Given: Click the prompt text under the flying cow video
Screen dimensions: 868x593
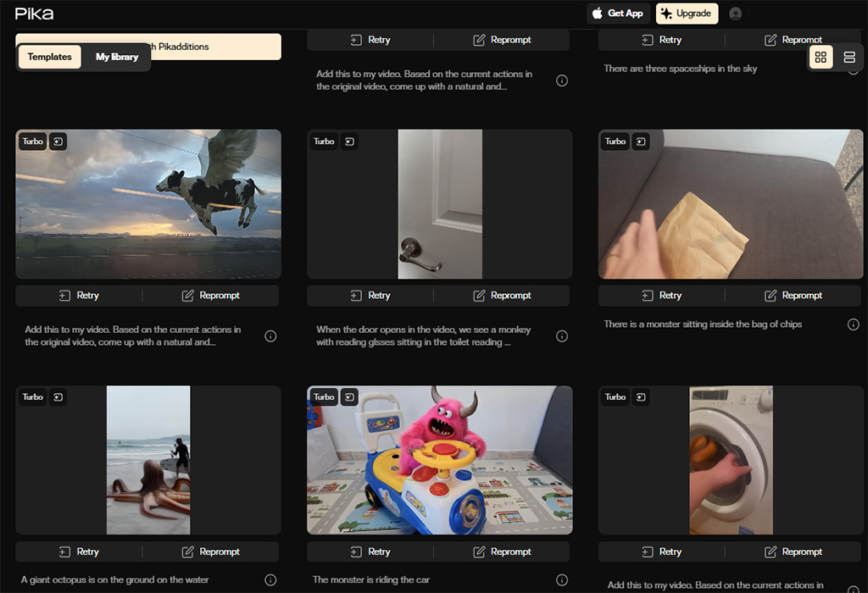Looking at the screenshot, I should pos(133,335).
